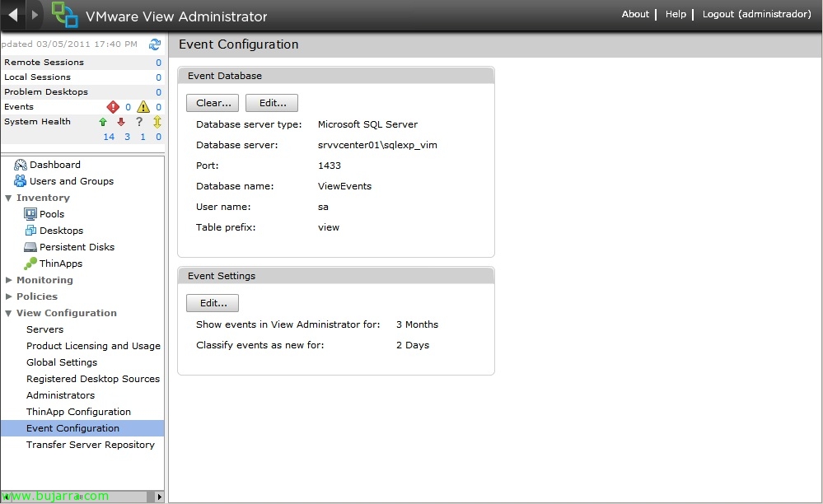Click the green up-arrow system health icon

[103, 122]
